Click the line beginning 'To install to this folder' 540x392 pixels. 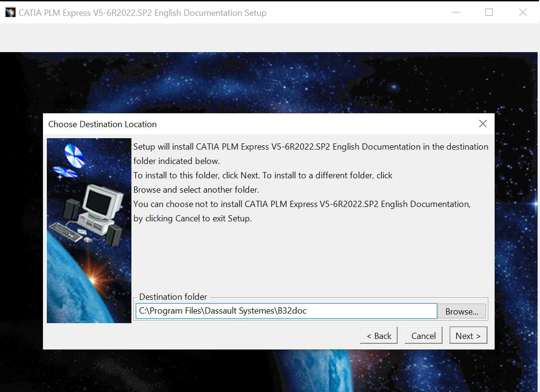263,175
